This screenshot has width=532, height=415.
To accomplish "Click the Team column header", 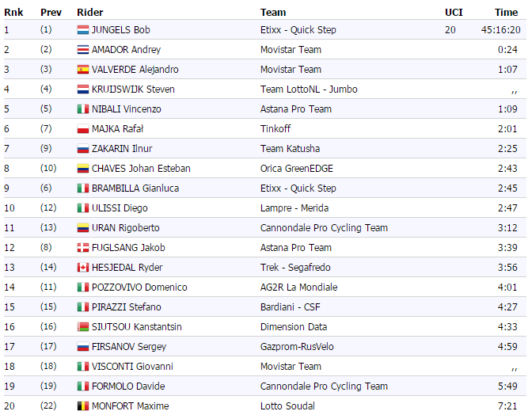I will 273,13.
